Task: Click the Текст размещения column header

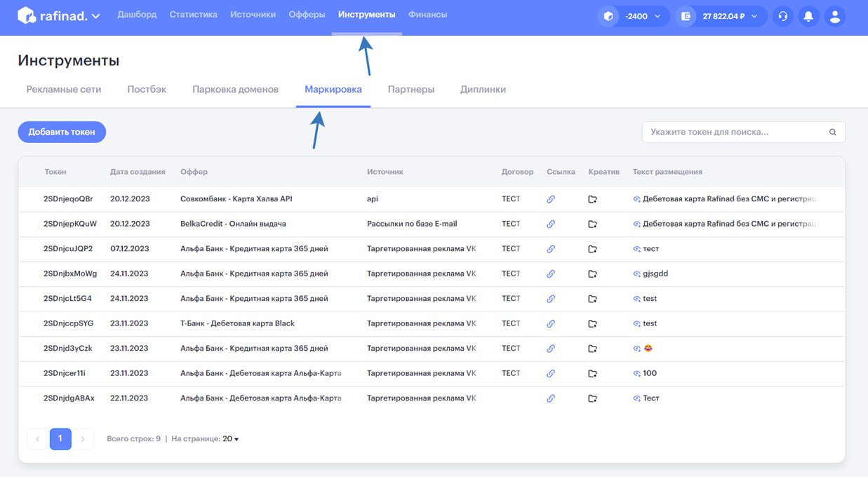Action: click(x=667, y=172)
